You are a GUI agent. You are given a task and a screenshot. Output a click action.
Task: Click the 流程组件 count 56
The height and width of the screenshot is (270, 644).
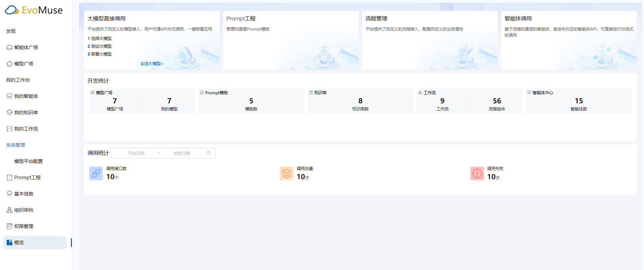pos(497,101)
